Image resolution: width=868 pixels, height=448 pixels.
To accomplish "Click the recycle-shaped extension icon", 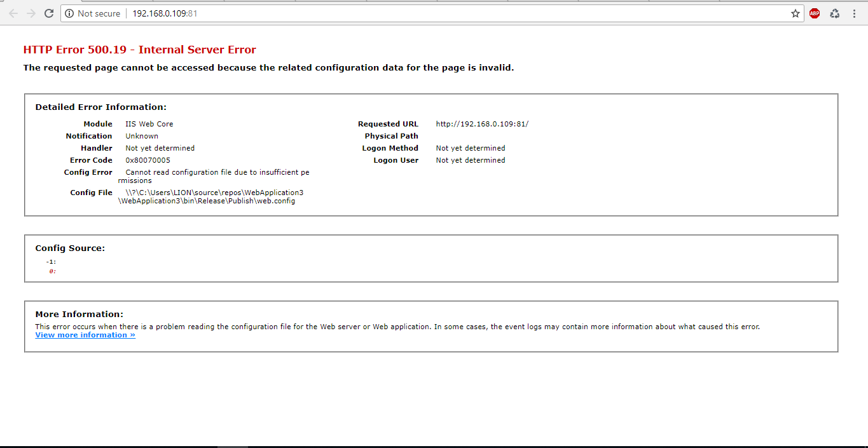I will pyautogui.click(x=834, y=13).
